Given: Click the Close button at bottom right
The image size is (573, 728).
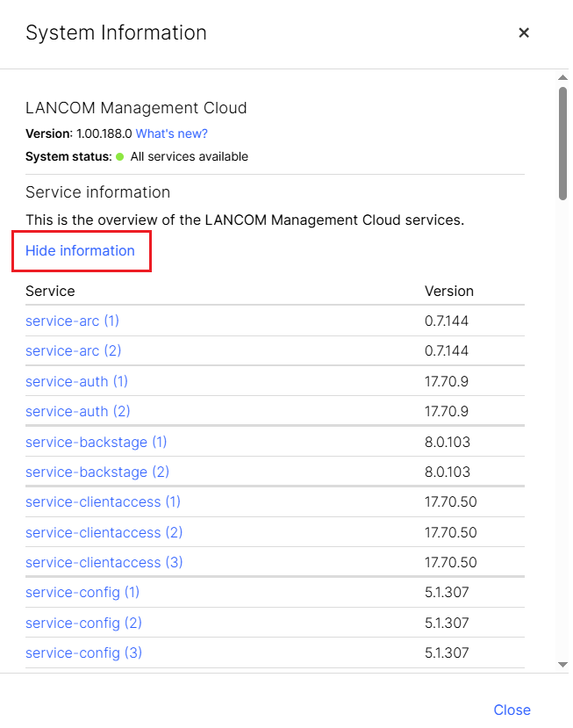Looking at the screenshot, I should 512,710.
